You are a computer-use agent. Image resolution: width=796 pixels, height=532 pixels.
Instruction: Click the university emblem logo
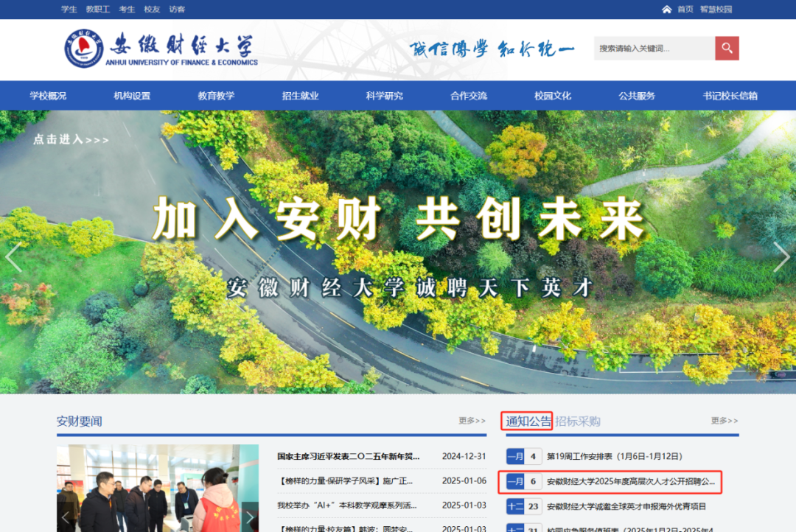tap(84, 48)
